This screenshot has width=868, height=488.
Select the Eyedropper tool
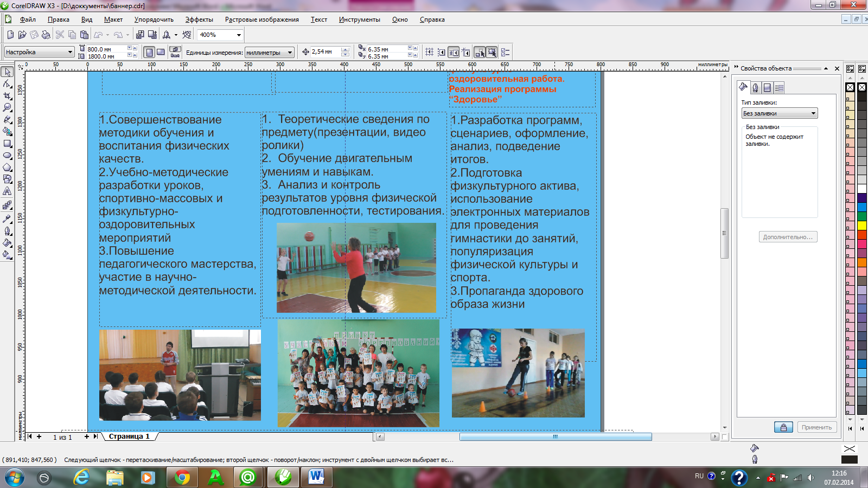[x=7, y=219]
